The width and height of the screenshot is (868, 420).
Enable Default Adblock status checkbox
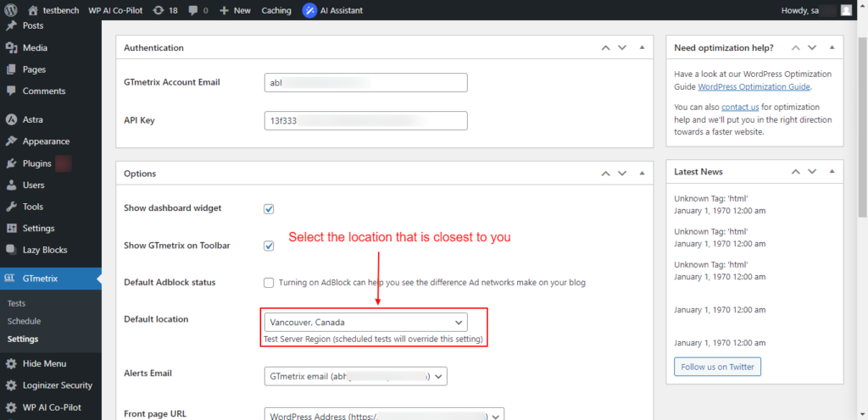[269, 283]
